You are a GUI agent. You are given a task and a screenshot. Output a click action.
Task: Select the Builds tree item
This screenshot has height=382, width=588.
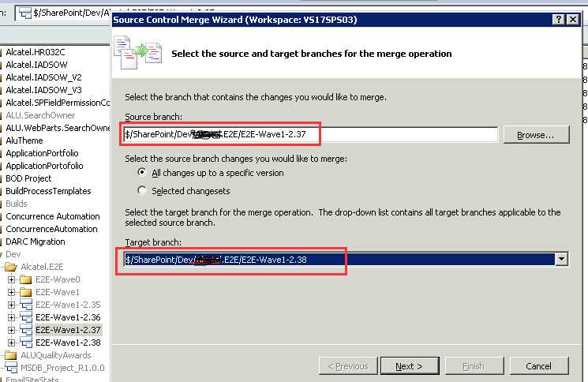16,204
